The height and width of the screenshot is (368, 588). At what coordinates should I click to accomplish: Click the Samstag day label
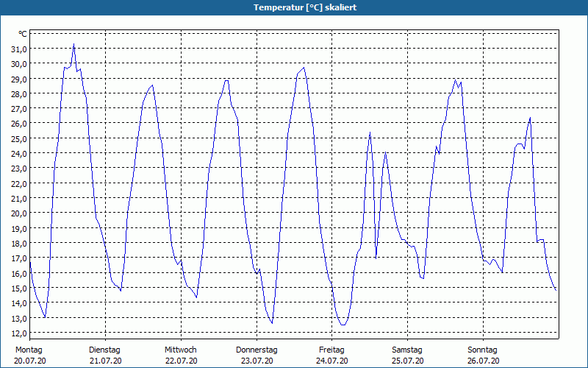point(407,350)
